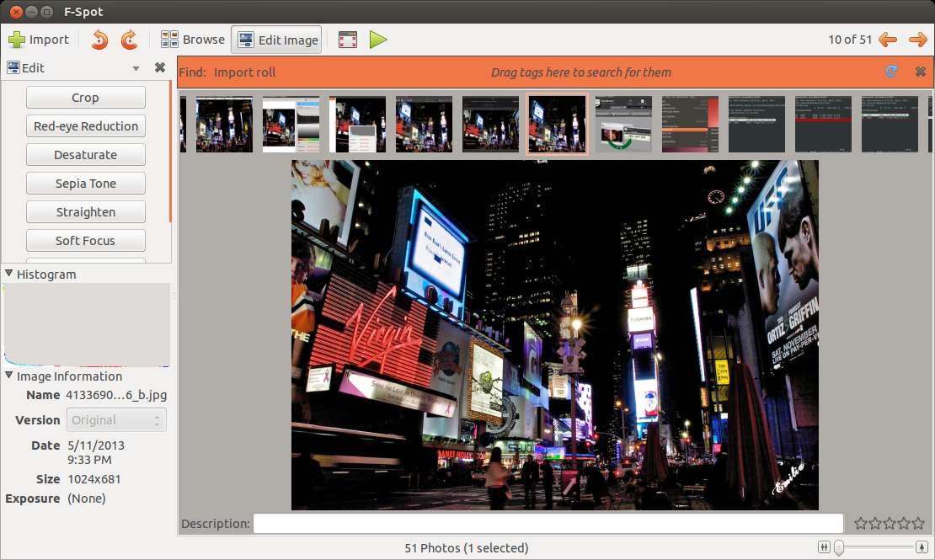
Task: Click the Import button with plus icon
Action: (x=39, y=40)
